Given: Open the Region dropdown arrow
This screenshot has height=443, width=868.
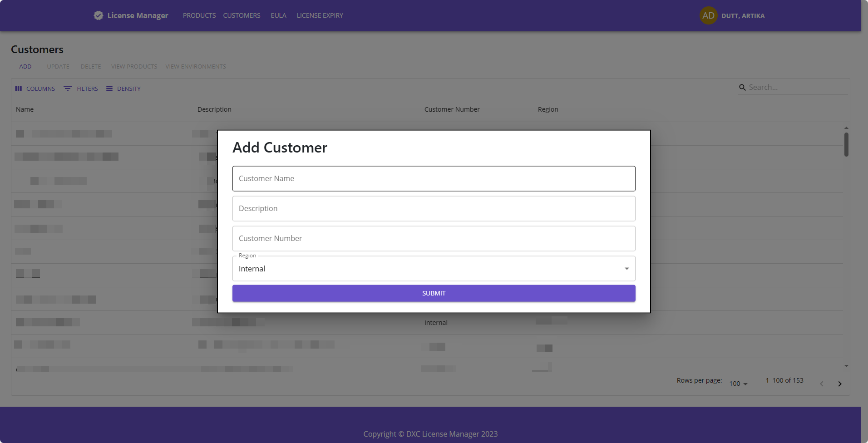Looking at the screenshot, I should pyautogui.click(x=626, y=269).
